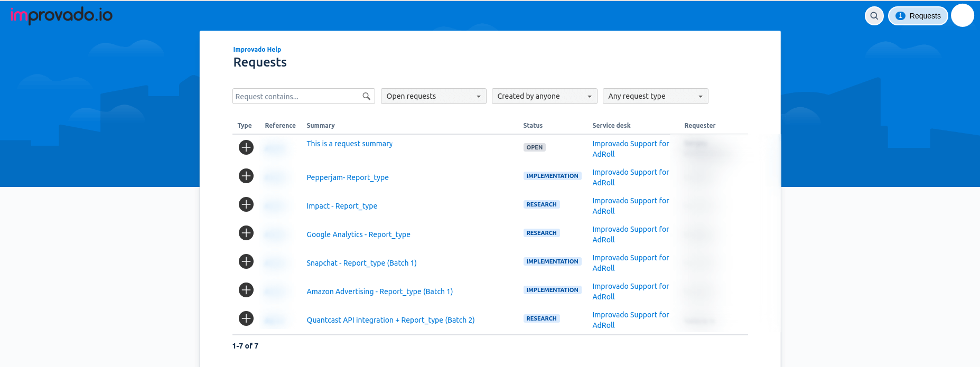
Task: Open Amazon Advertising Report_type (Batch 1)
Action: pos(379,291)
